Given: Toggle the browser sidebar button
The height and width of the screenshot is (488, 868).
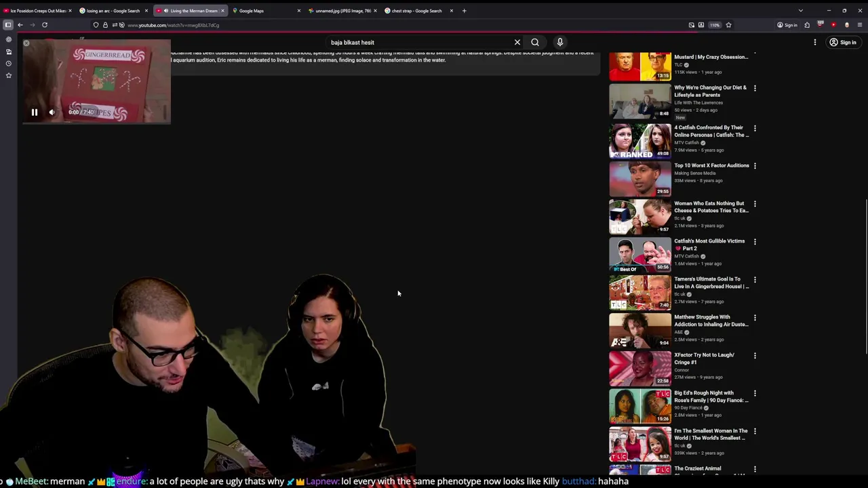Looking at the screenshot, I should pyautogui.click(x=8, y=25).
